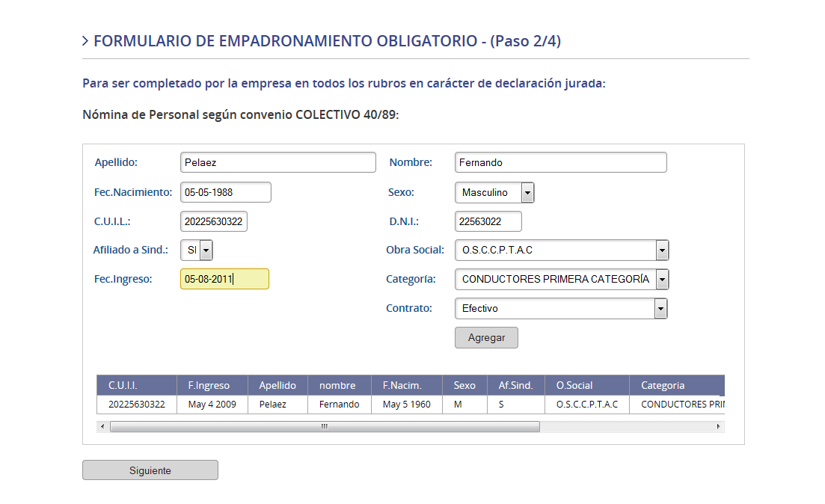The image size is (825, 504).
Task: Focus the Fec.Nacimiento date field
Action: [x=226, y=192]
